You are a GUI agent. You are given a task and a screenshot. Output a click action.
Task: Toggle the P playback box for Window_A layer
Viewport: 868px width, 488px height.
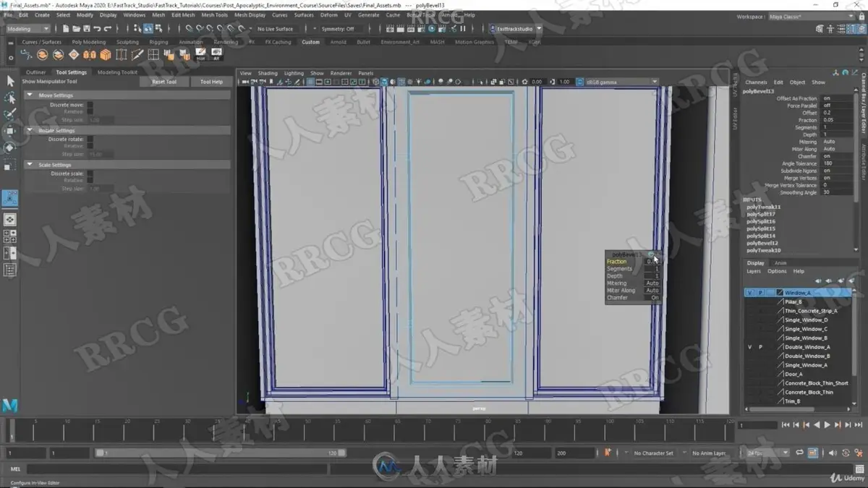(x=760, y=293)
